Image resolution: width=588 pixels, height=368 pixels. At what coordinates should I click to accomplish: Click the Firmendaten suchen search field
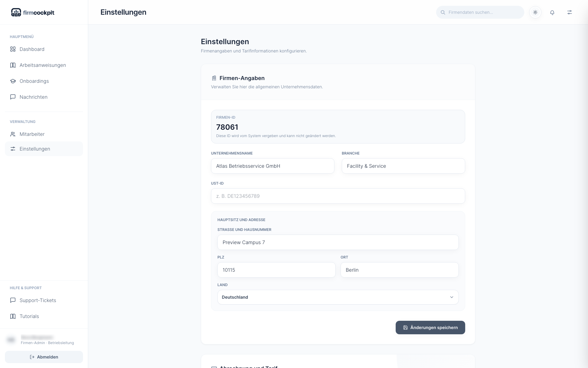coord(480,12)
